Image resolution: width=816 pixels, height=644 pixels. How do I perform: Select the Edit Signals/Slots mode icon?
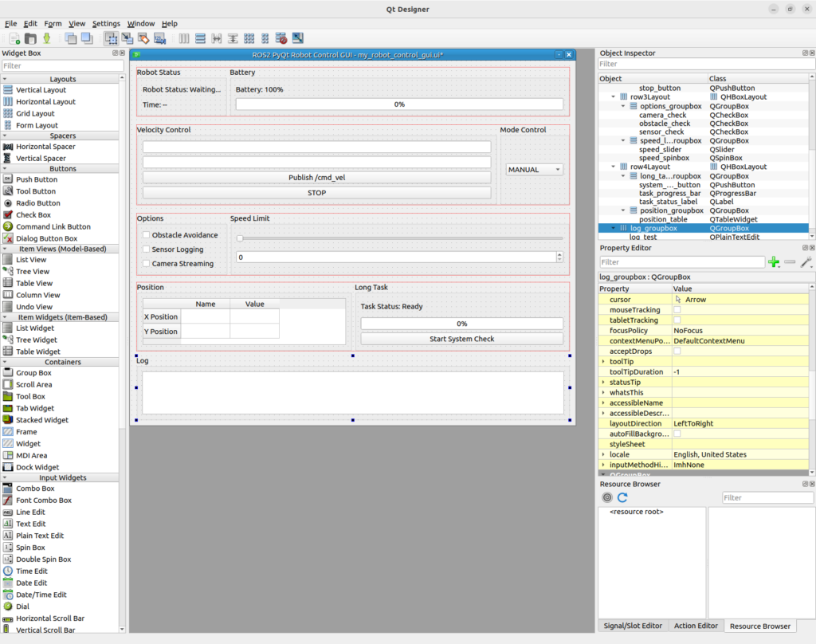127,38
